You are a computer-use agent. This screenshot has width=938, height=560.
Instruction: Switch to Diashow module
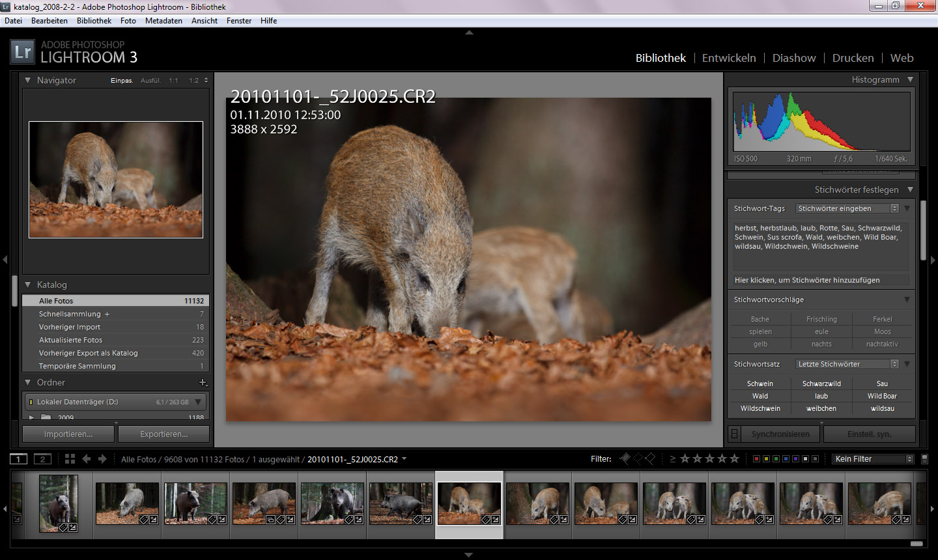(794, 58)
